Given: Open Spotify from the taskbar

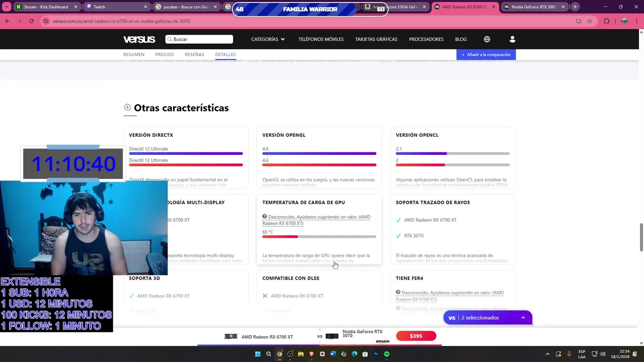Looking at the screenshot, I should pyautogui.click(x=386, y=354).
